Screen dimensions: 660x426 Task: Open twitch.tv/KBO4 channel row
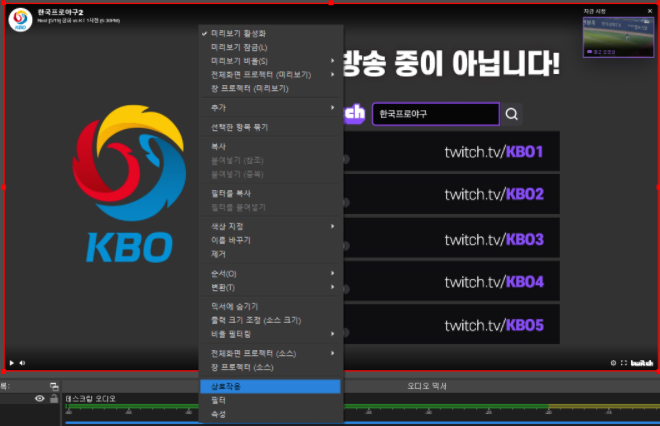point(452,281)
